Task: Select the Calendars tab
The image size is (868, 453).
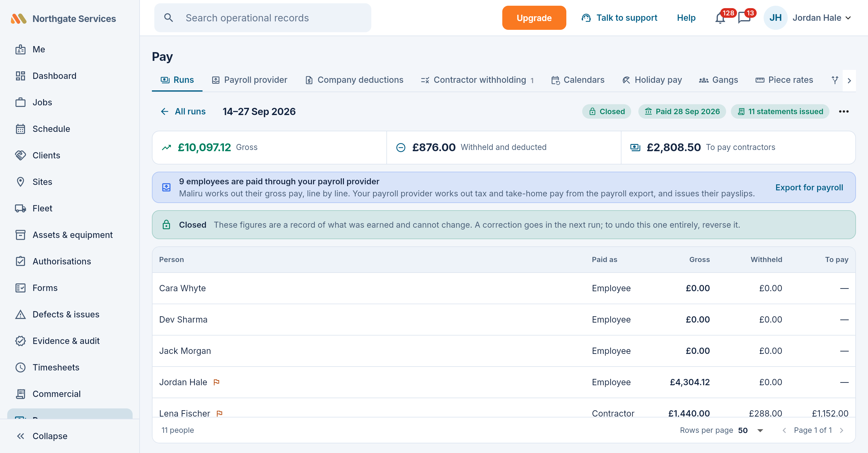Action: [577, 80]
